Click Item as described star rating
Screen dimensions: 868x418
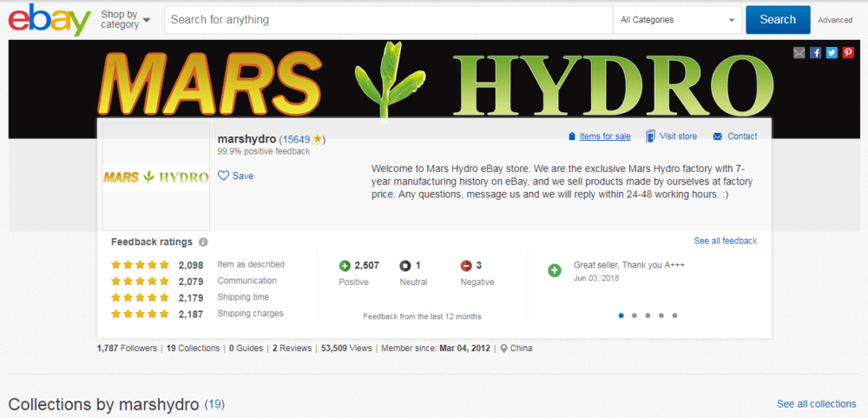coord(140,265)
